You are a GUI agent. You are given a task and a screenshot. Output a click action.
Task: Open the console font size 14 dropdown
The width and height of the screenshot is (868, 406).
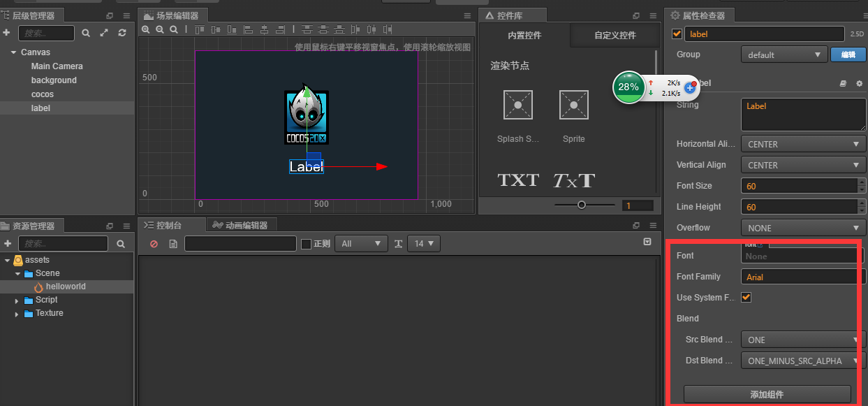[x=424, y=244]
